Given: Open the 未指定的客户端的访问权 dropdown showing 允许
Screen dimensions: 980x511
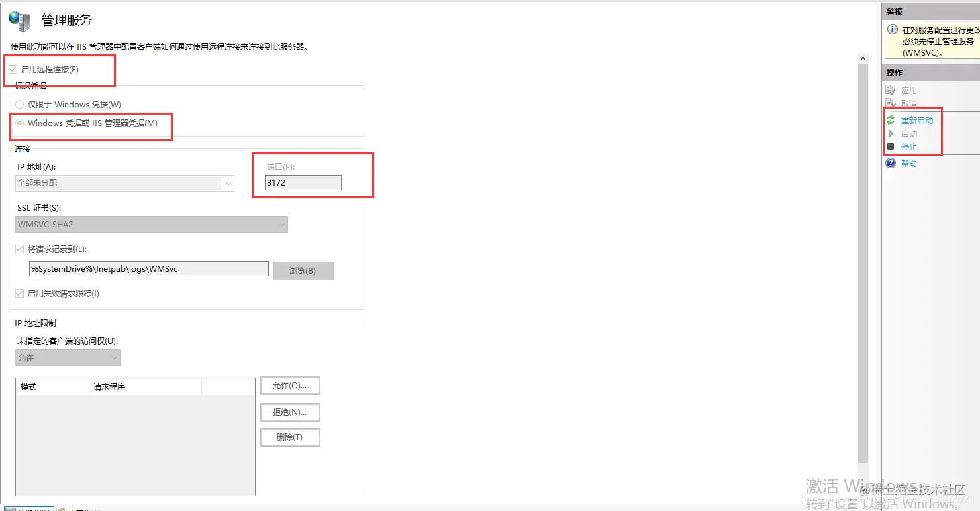Looking at the screenshot, I should (68, 358).
